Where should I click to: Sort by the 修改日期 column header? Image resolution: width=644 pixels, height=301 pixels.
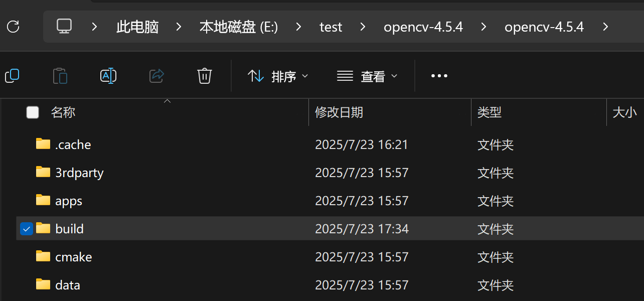coord(339,112)
